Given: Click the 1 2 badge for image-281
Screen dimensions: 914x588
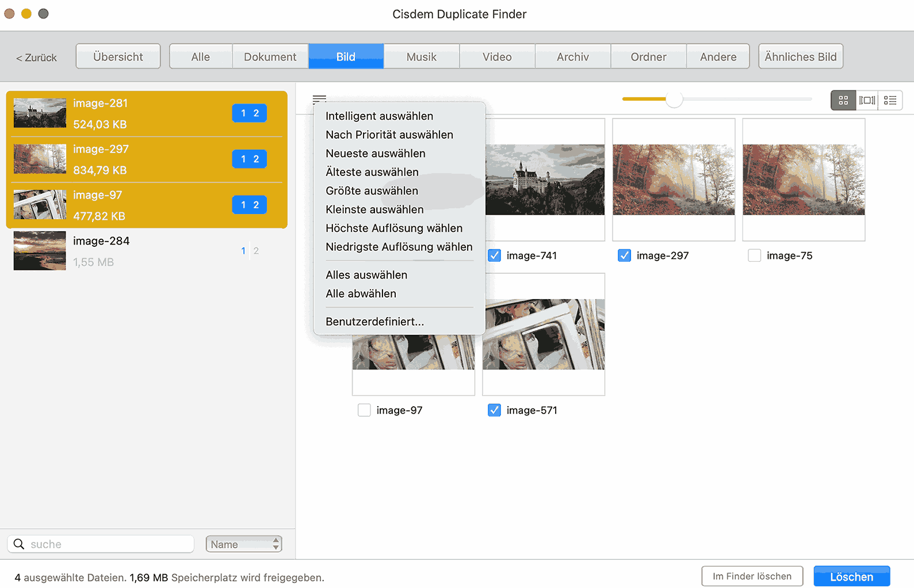Looking at the screenshot, I should (x=249, y=113).
